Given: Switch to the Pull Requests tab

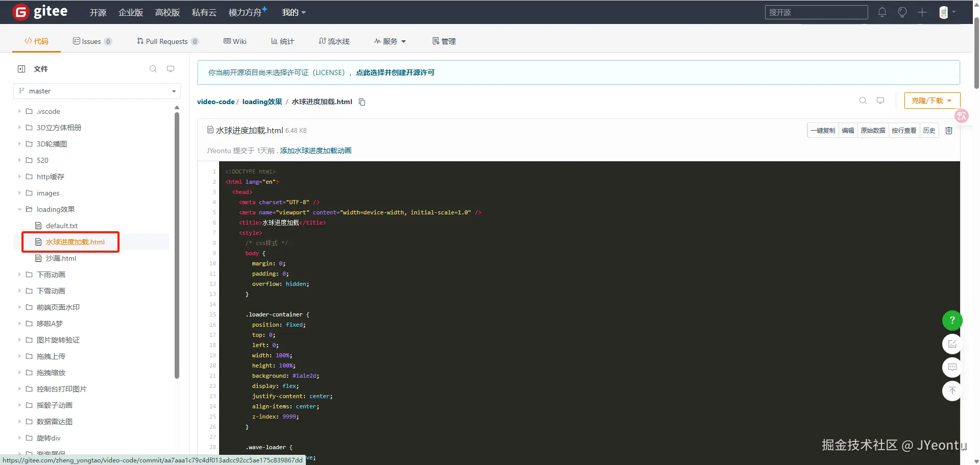Looking at the screenshot, I should tap(168, 41).
